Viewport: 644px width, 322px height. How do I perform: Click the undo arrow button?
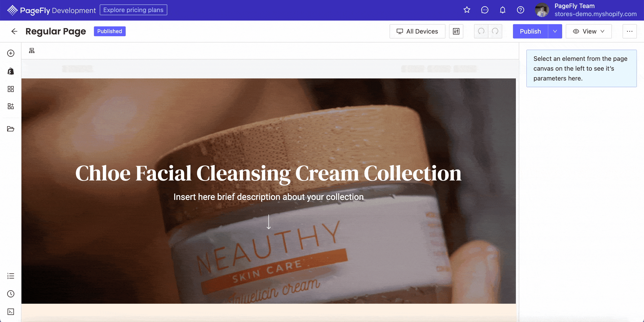(481, 31)
